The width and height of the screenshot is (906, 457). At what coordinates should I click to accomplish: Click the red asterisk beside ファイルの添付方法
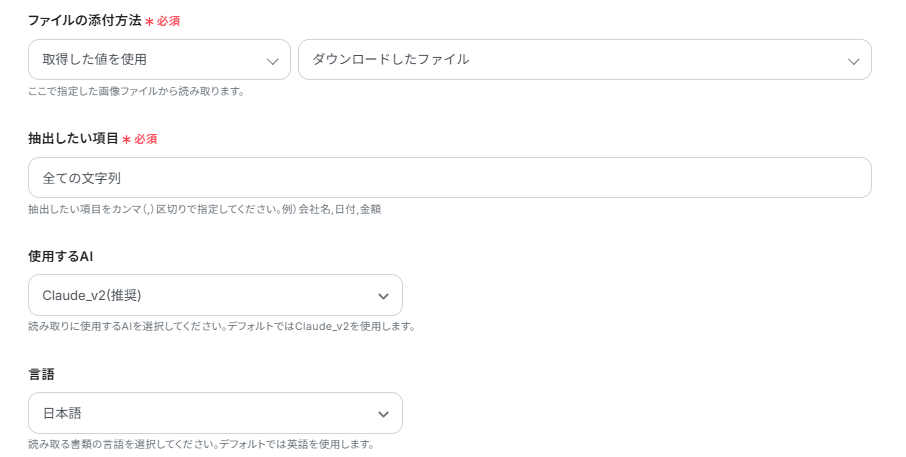coord(150,21)
